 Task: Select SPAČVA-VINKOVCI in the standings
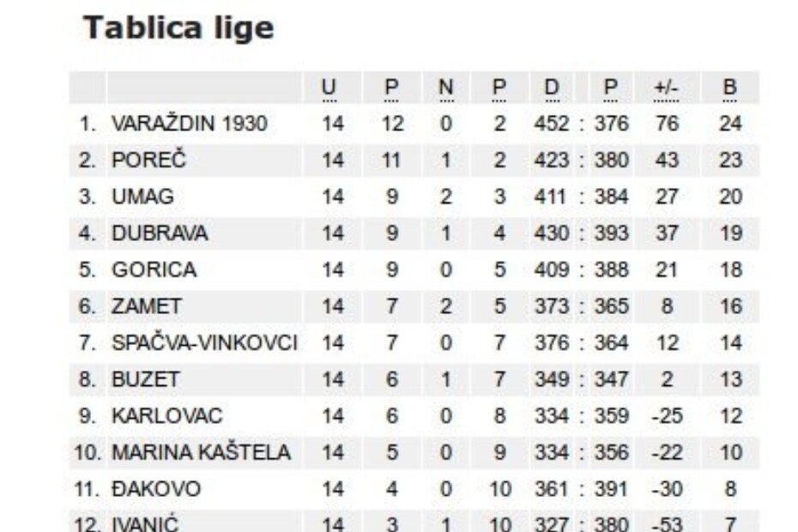(204, 343)
